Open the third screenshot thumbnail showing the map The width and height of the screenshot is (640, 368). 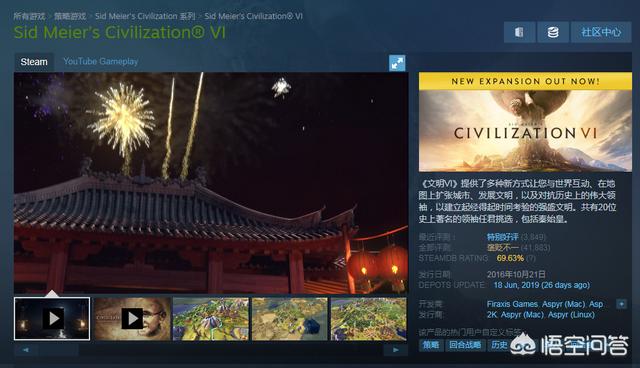(211, 319)
